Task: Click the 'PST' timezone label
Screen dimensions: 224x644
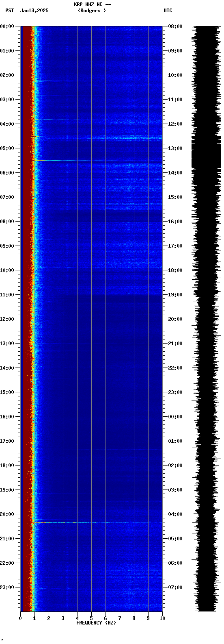Action: [9, 11]
